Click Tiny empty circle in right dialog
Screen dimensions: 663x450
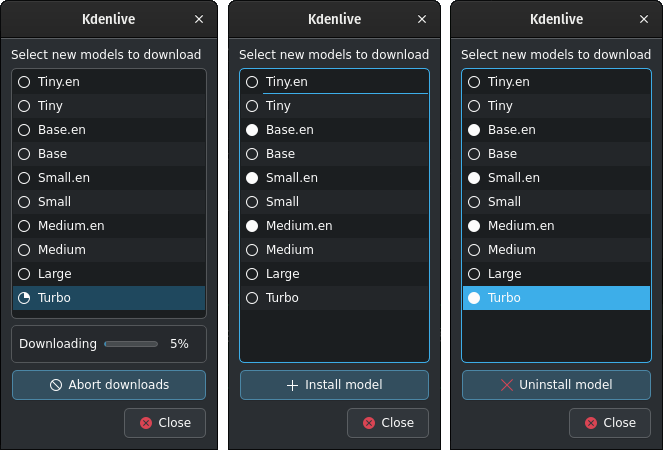pyautogui.click(x=474, y=106)
